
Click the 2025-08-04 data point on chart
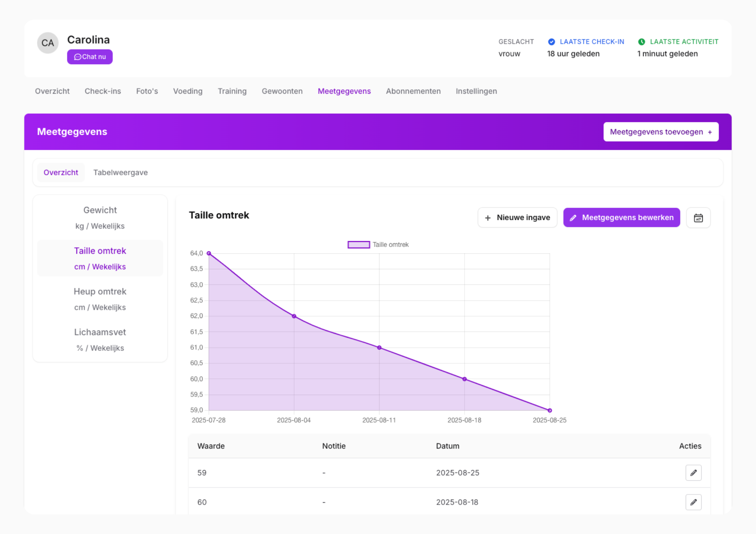coord(294,316)
